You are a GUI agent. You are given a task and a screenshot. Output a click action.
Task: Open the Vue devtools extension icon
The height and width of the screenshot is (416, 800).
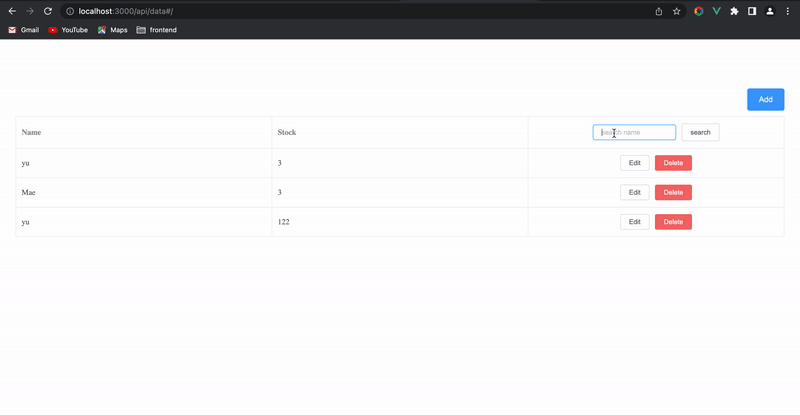pos(717,11)
